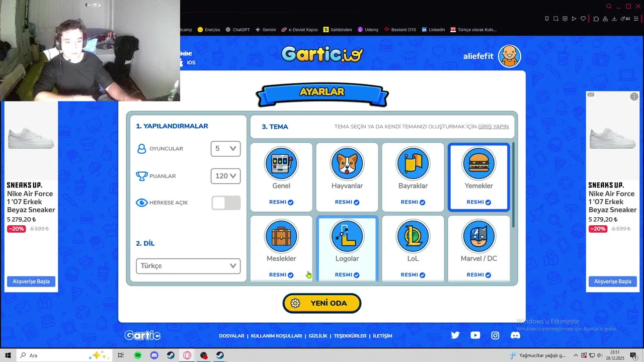Open the Dosyalar footer link
644x362 pixels.
pos(231,336)
